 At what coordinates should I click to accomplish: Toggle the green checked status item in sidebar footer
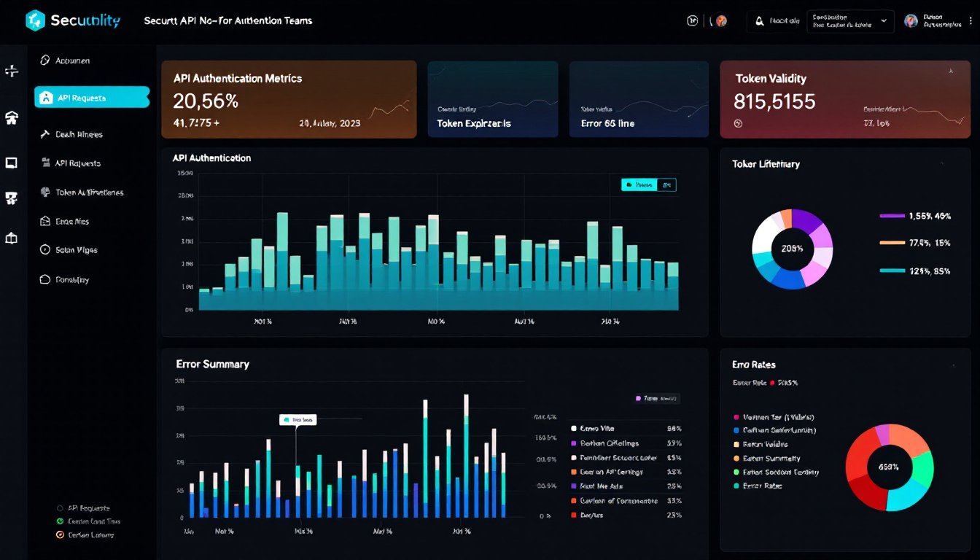[61, 521]
